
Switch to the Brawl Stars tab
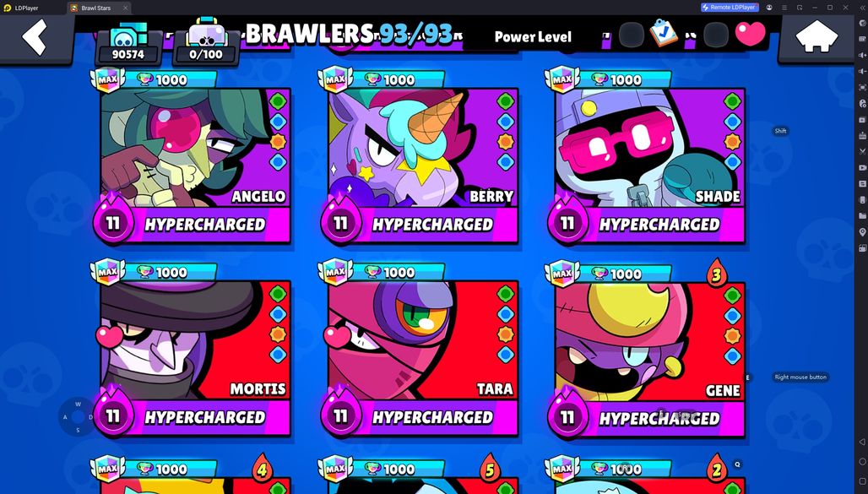(x=96, y=8)
